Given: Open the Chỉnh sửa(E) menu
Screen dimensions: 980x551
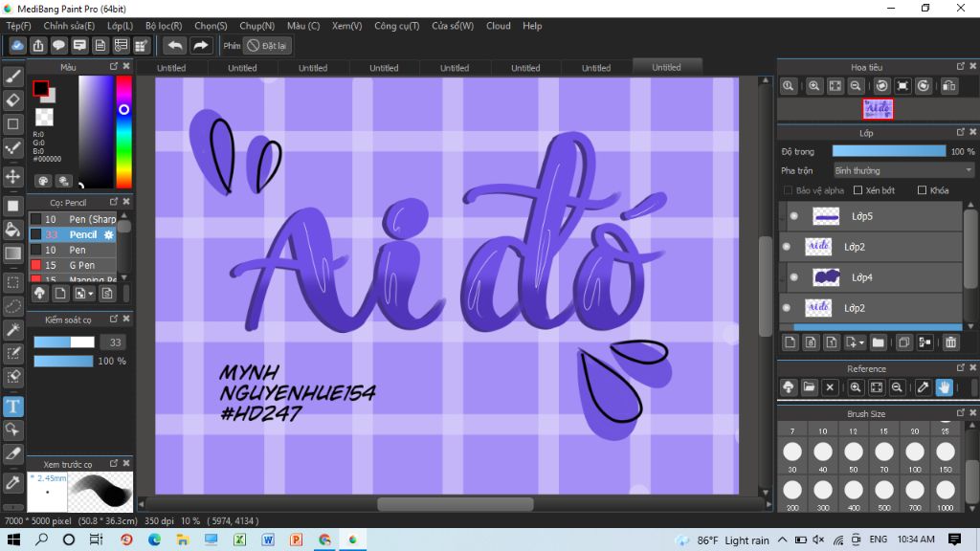Looking at the screenshot, I should tap(69, 26).
